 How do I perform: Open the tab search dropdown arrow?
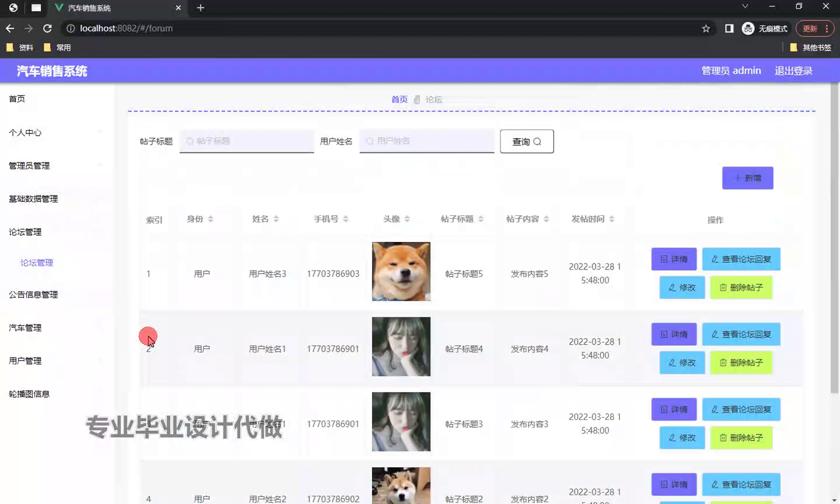click(745, 6)
